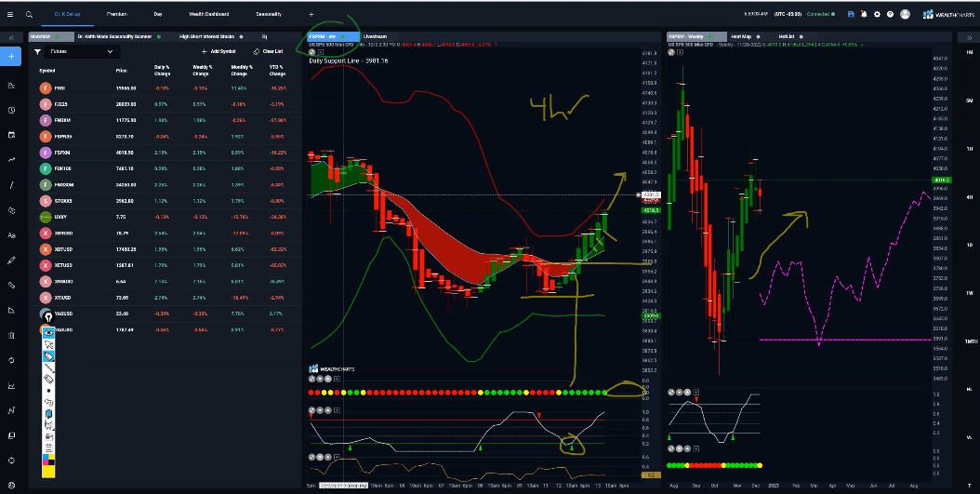Add a new workspace tab with plus
Screen dimensions: 980x494
click(311, 14)
